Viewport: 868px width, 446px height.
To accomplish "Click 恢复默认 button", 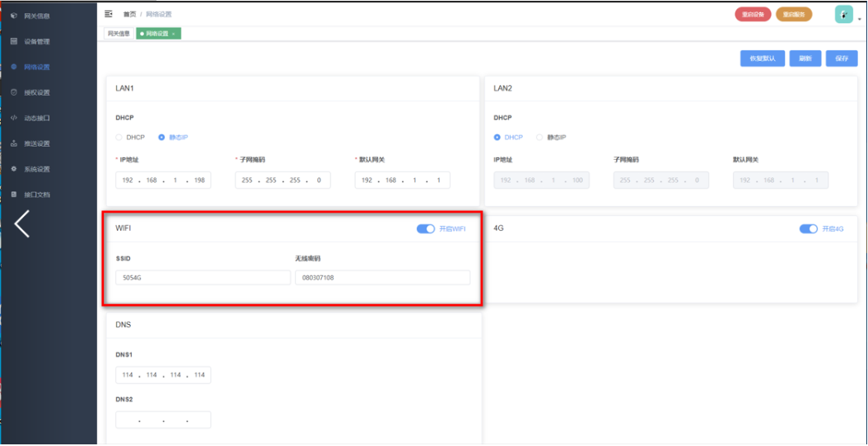I will (762, 59).
